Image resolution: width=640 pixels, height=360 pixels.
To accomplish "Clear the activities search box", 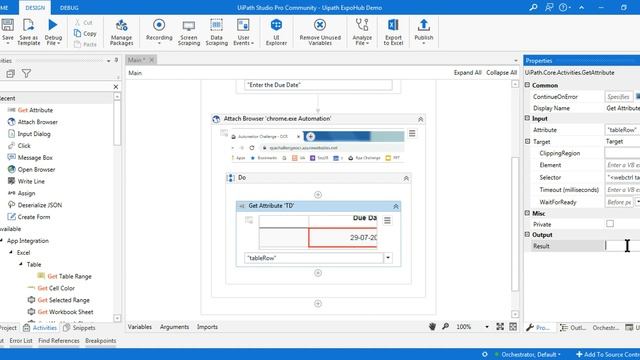I will click(116, 87).
